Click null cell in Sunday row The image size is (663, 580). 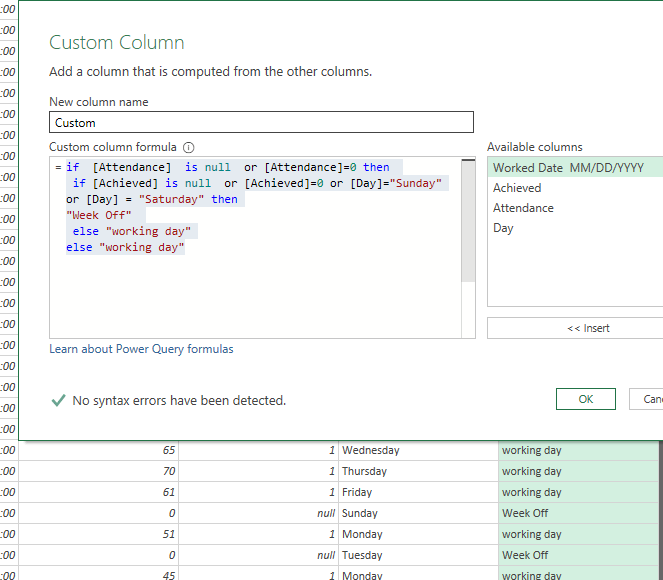click(x=258, y=513)
